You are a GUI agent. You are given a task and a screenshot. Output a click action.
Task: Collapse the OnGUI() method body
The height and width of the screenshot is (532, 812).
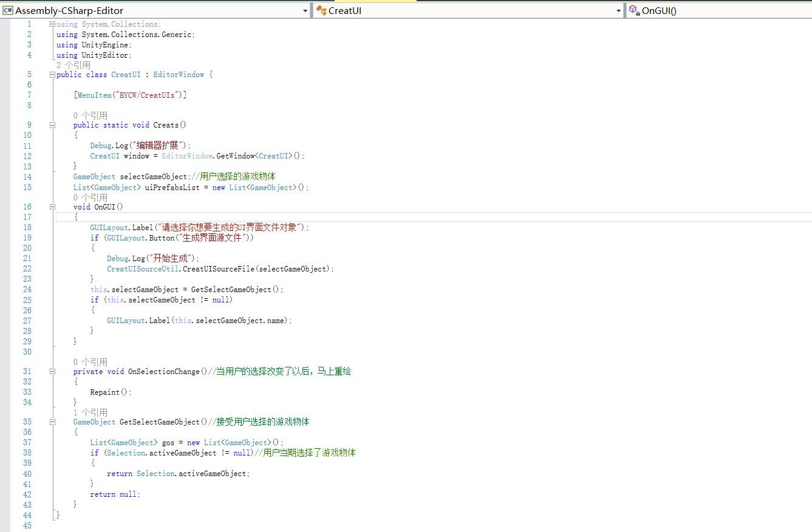pyautogui.click(x=52, y=207)
